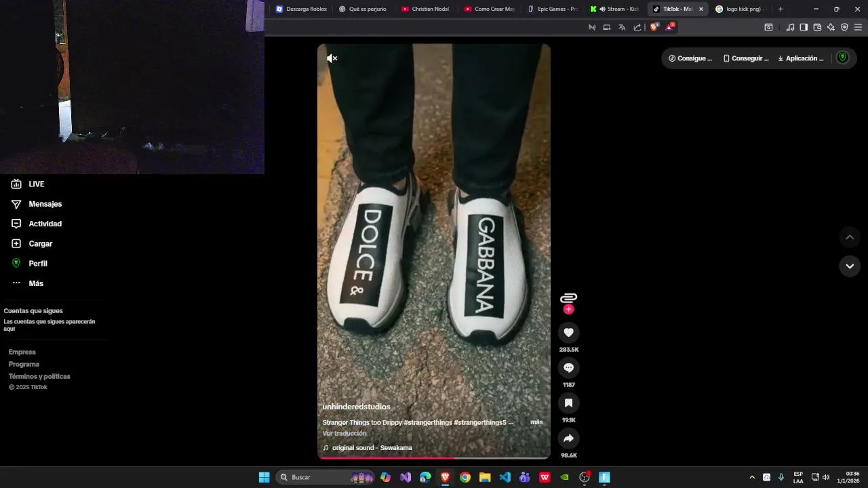
Task: Click 'Aplicación ...' download button
Action: [801, 58]
